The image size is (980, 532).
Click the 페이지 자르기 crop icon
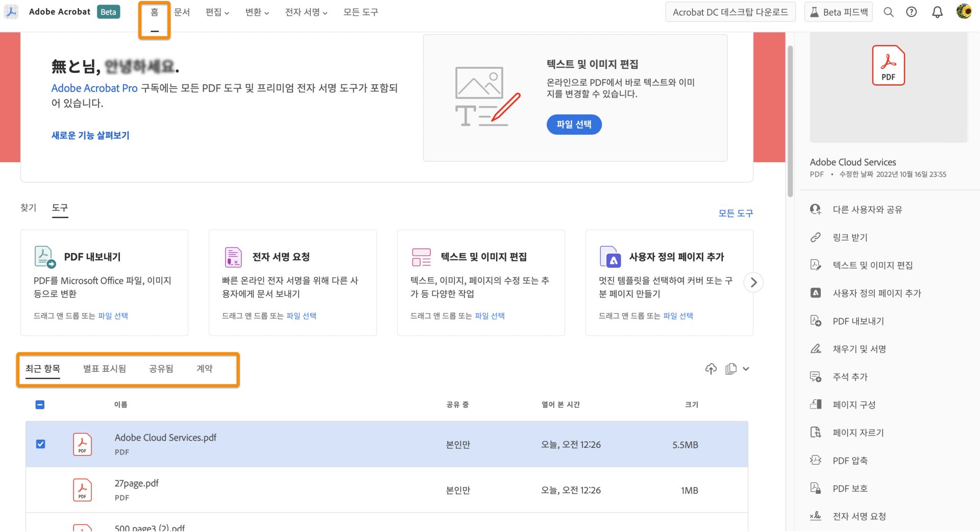[816, 433]
